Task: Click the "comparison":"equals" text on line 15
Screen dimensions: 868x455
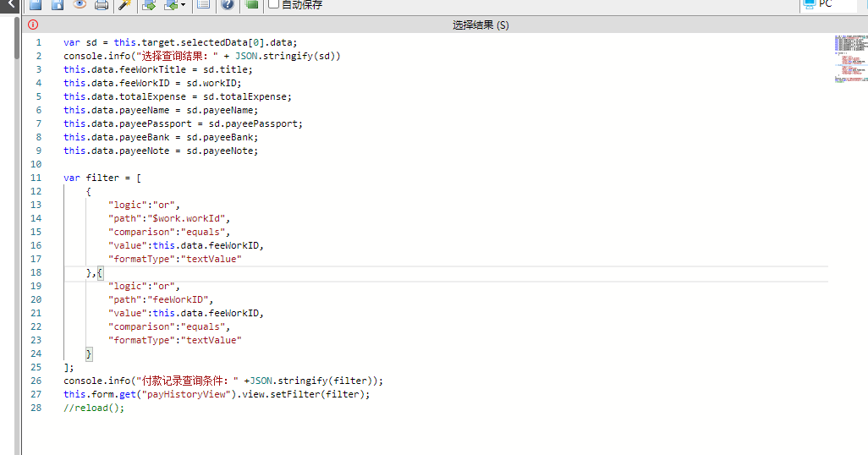Action: tap(168, 232)
